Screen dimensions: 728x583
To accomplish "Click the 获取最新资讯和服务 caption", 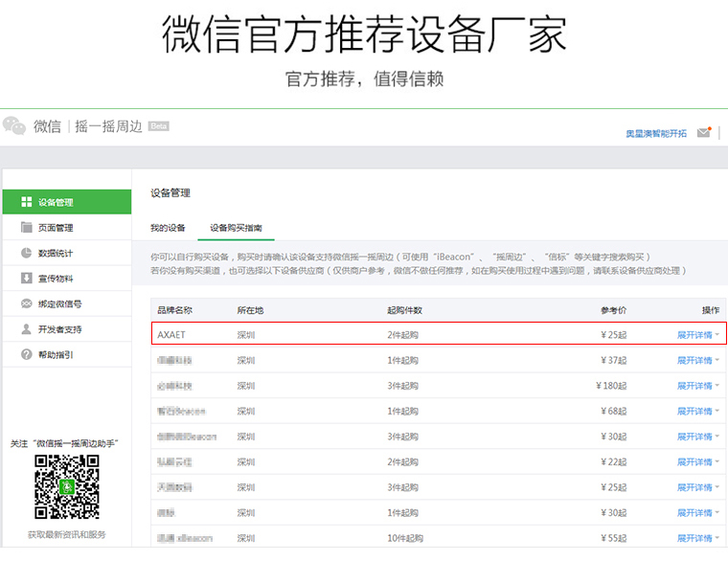I will [x=67, y=535].
